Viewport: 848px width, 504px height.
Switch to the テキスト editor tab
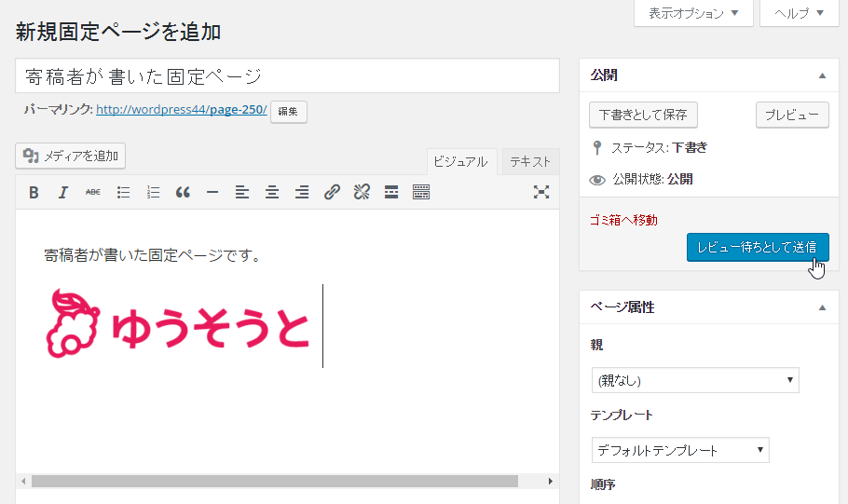click(x=530, y=161)
